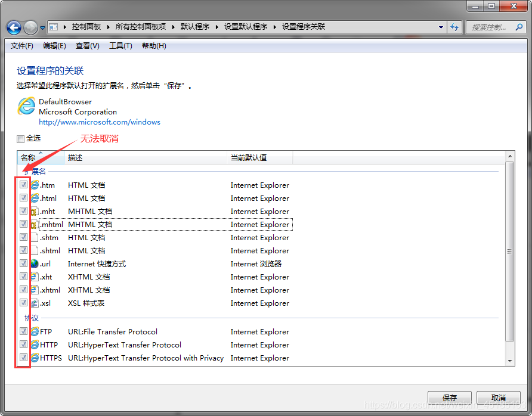Toggle the .xht checkbox
The height and width of the screenshot is (416, 532).
(23, 277)
